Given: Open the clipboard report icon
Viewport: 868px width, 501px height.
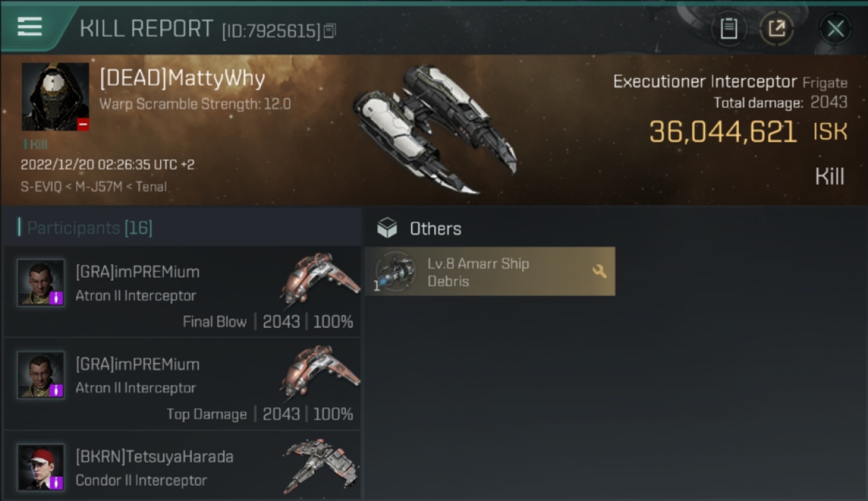Looking at the screenshot, I should point(728,29).
